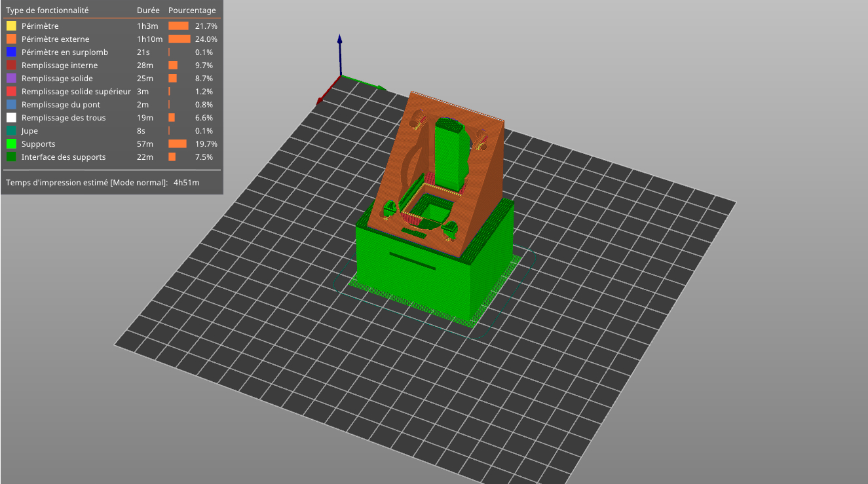Click the 4h51m estimated print time
The image size is (868, 484).
point(186,183)
